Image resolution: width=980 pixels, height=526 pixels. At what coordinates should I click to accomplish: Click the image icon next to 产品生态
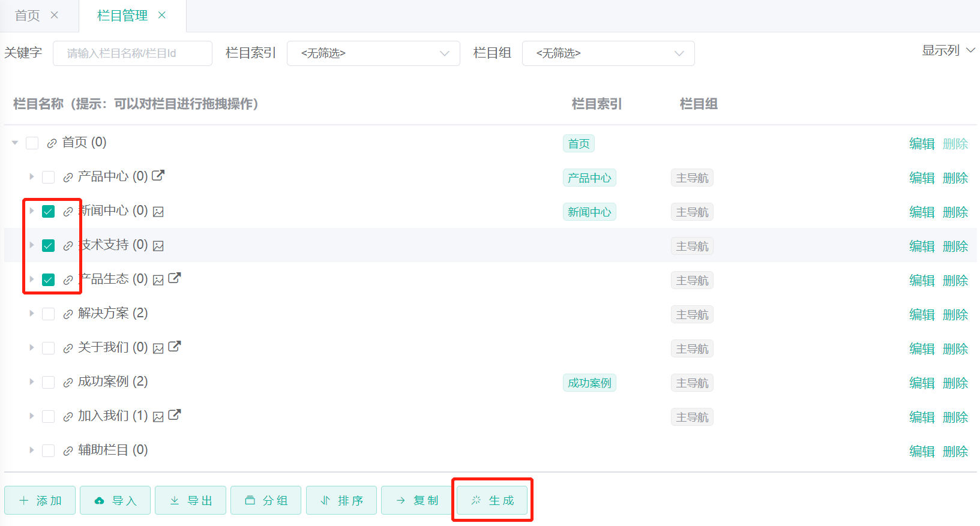click(x=158, y=280)
